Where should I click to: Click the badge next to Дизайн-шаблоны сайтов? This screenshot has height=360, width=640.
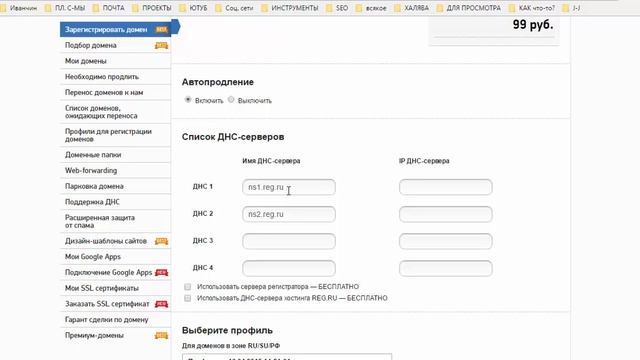[161, 241]
